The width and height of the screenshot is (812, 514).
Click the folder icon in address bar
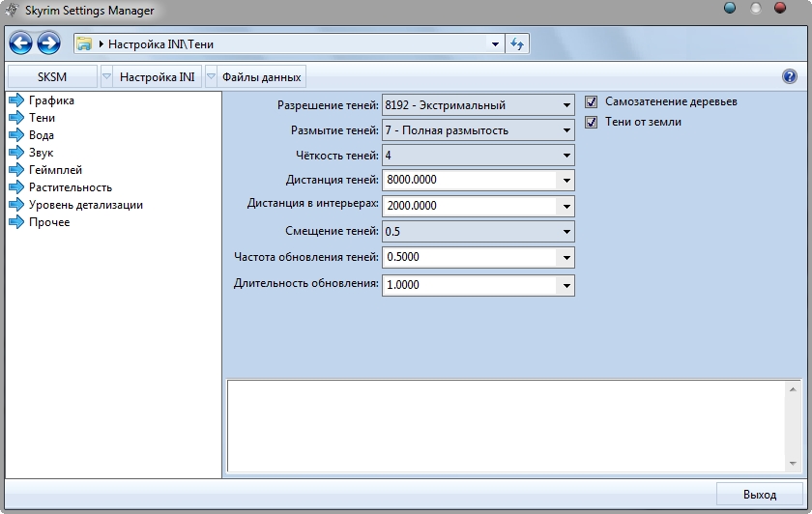(84, 44)
